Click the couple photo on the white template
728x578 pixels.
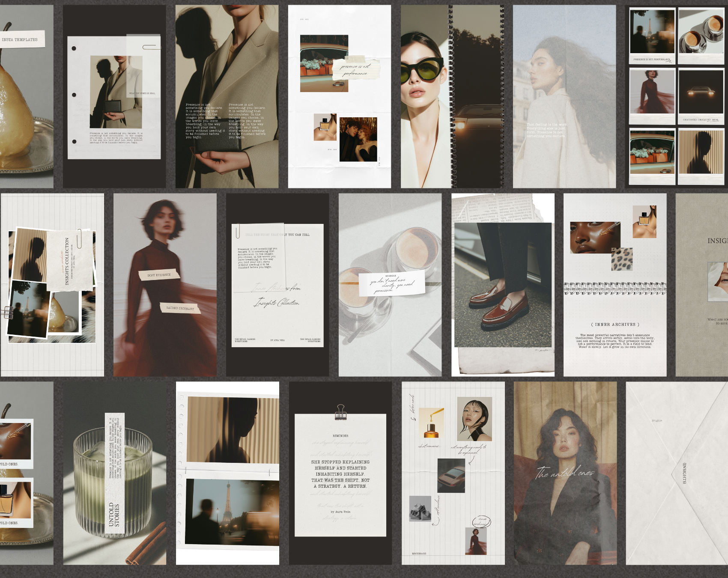click(x=358, y=139)
